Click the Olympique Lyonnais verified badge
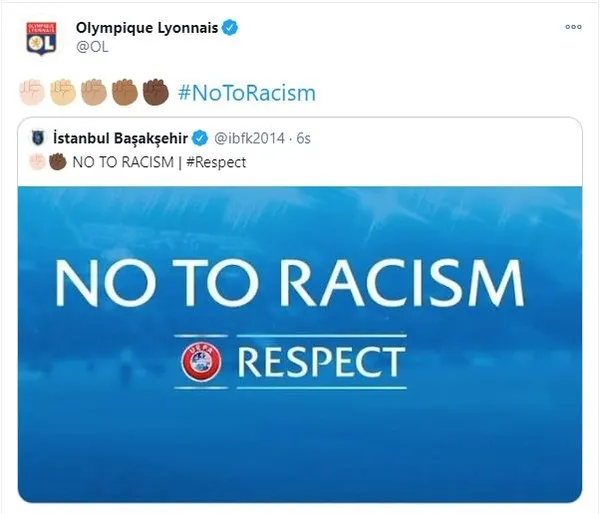 click(230, 28)
